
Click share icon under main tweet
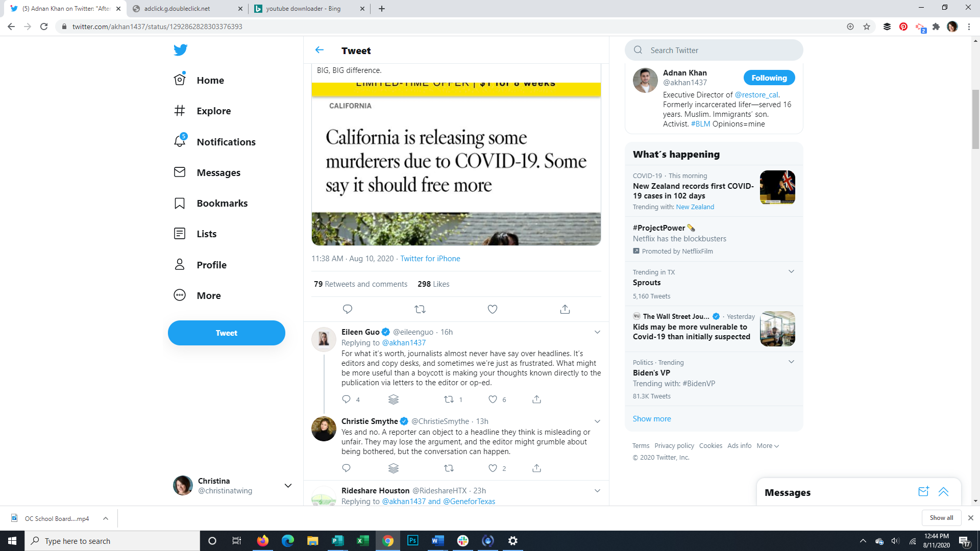pyautogui.click(x=565, y=309)
